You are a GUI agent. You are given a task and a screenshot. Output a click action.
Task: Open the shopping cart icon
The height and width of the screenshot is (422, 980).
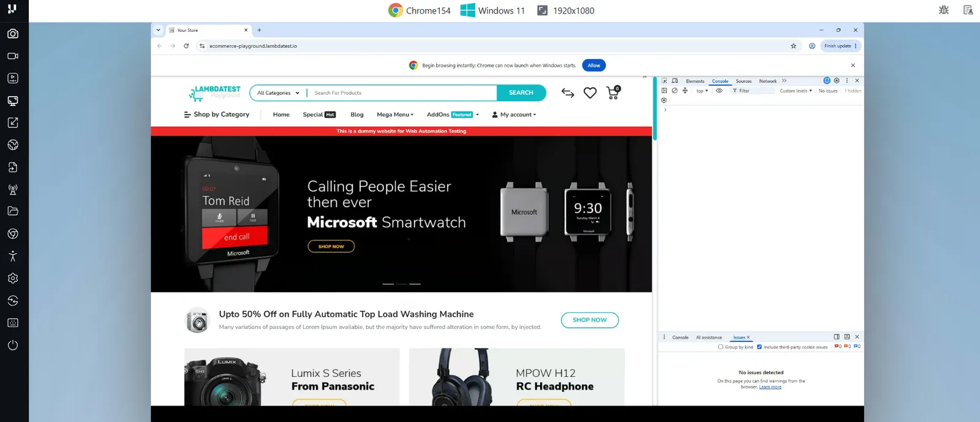coord(612,92)
